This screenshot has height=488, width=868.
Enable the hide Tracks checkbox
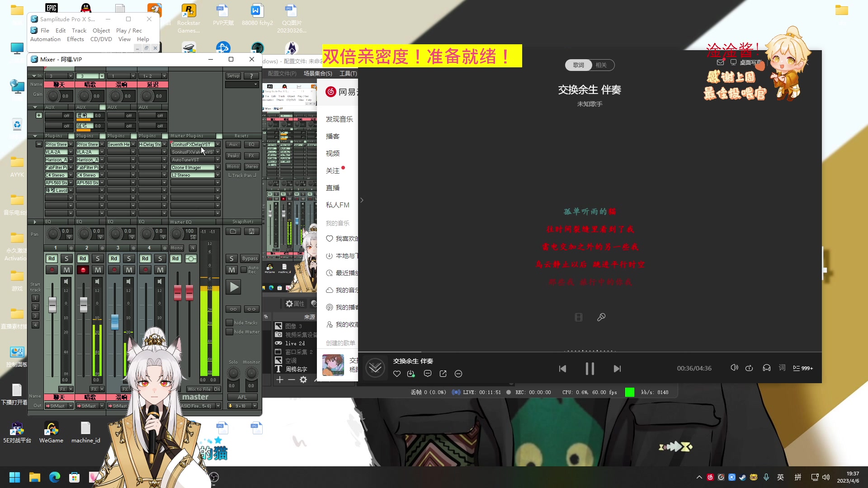tap(230, 323)
